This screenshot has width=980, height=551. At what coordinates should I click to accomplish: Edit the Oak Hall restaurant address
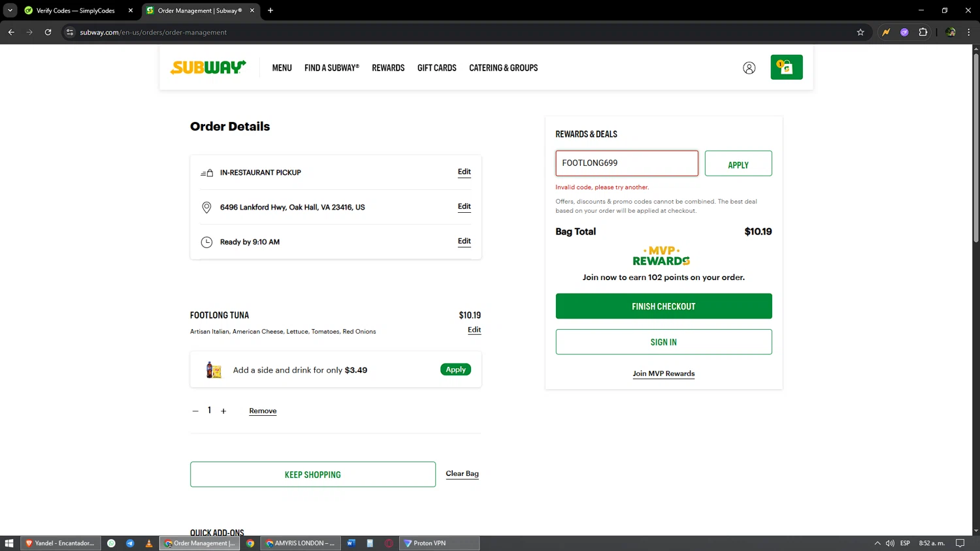[x=464, y=206]
